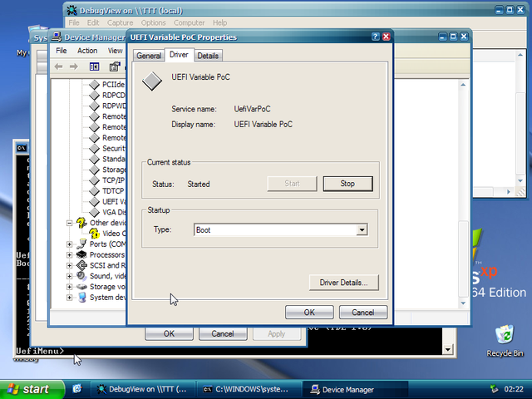Open Device Manager View menu

click(x=116, y=51)
